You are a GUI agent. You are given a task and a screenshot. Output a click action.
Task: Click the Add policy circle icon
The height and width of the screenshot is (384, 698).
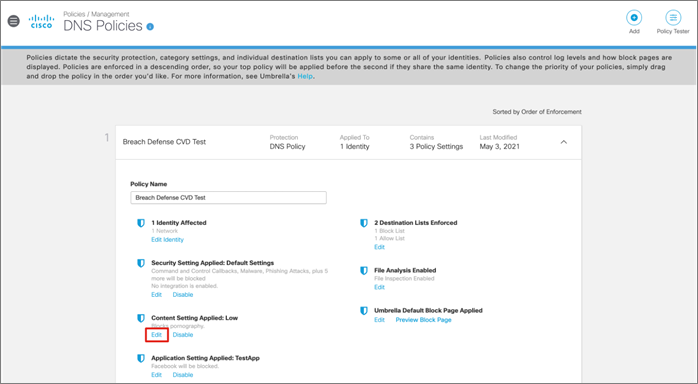(634, 18)
